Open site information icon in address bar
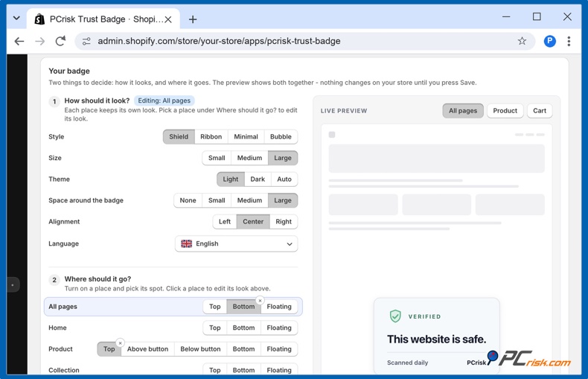Image resolution: width=588 pixels, height=379 pixels. coord(86,41)
